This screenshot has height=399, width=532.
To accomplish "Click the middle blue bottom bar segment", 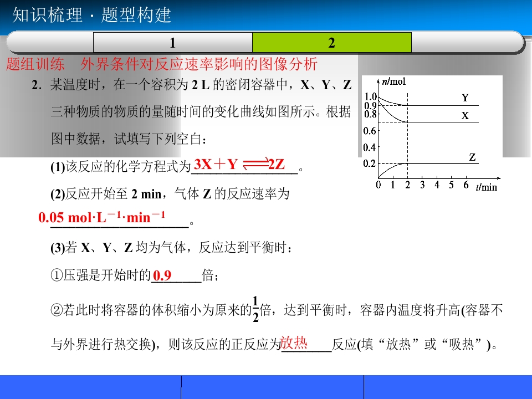I will point(273,387).
